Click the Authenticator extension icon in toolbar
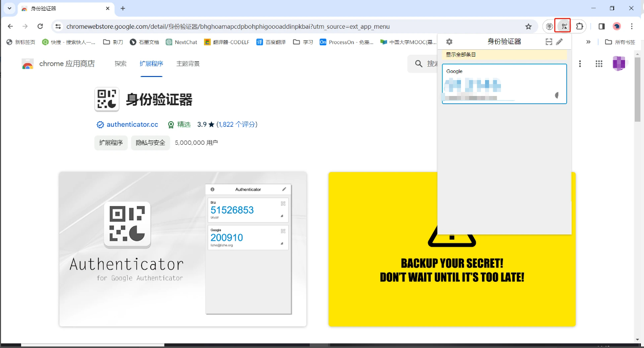644x348 pixels. coord(563,26)
